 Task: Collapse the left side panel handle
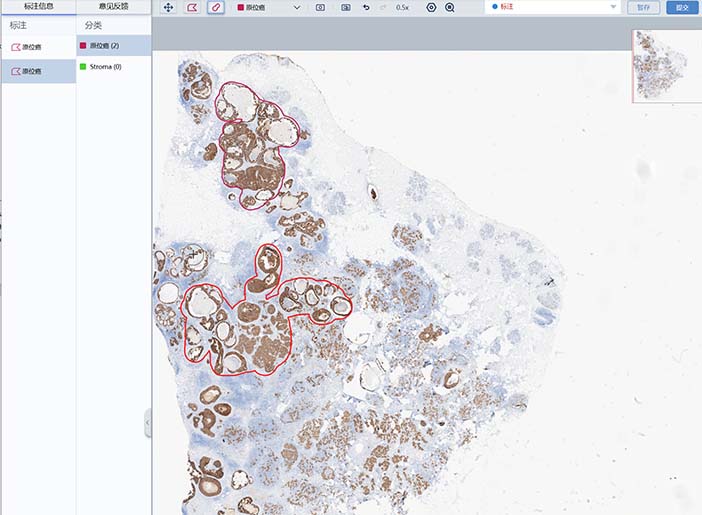click(148, 423)
